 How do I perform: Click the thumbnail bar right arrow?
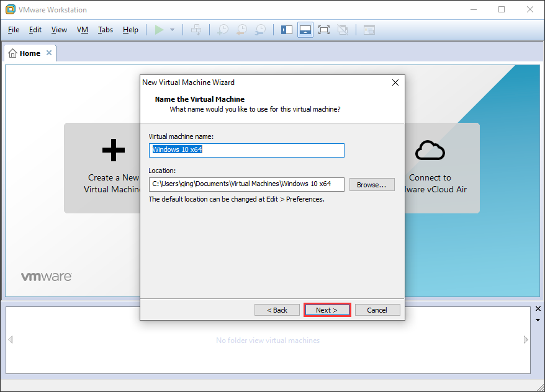click(526, 339)
